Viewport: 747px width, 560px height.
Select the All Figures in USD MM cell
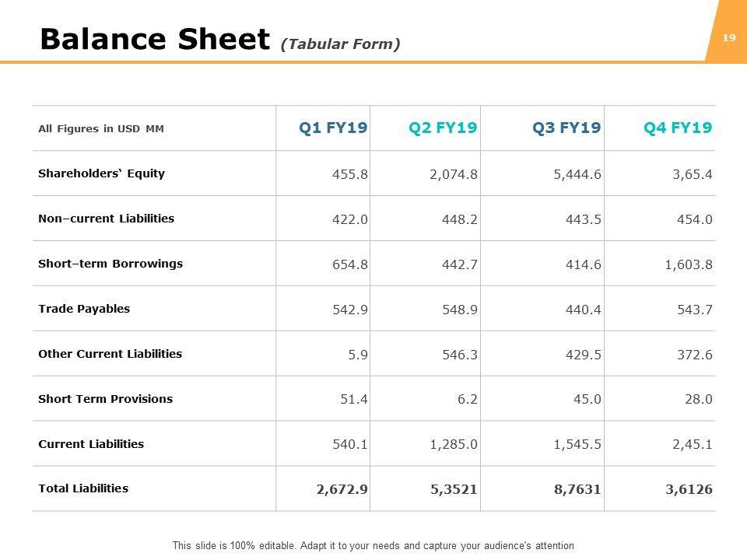tap(101, 129)
